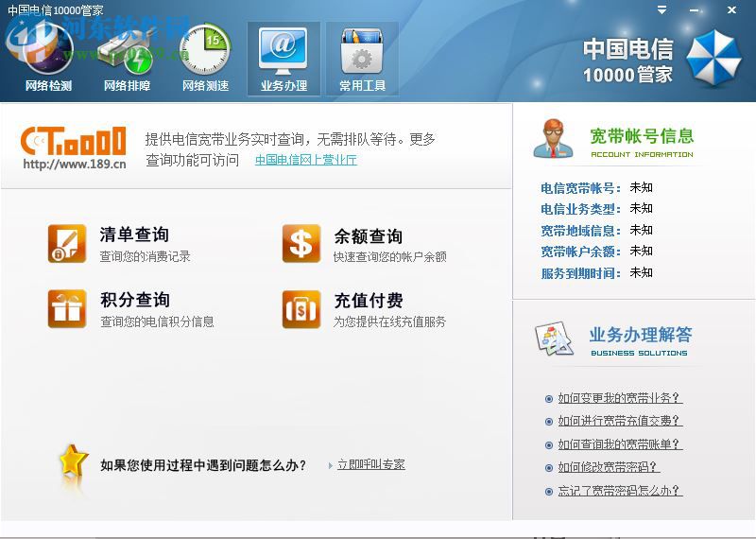Open 如何进行宽带充值交费 help link

(x=620, y=421)
